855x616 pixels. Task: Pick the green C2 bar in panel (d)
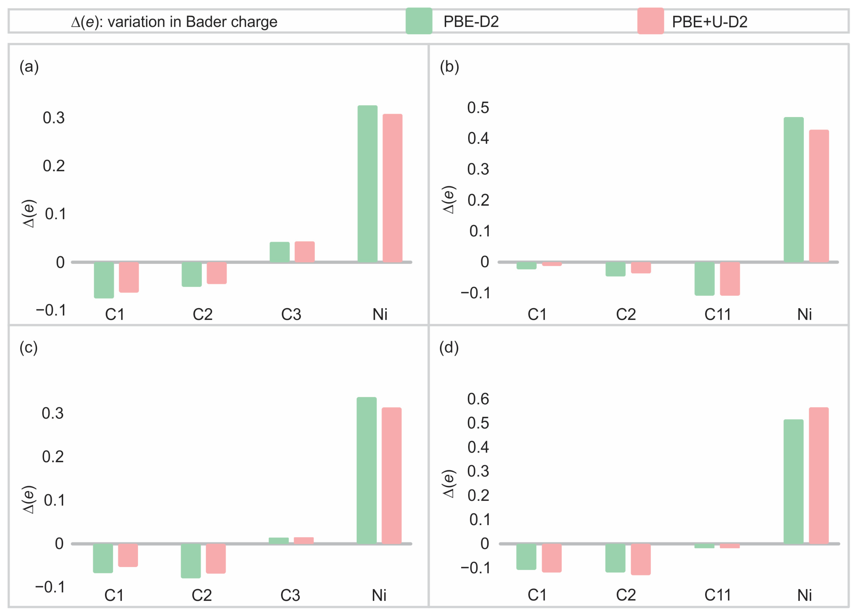pyautogui.click(x=615, y=558)
